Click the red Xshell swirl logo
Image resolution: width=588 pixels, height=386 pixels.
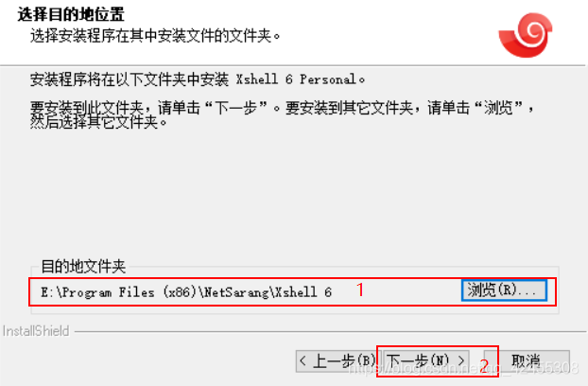[x=526, y=35]
